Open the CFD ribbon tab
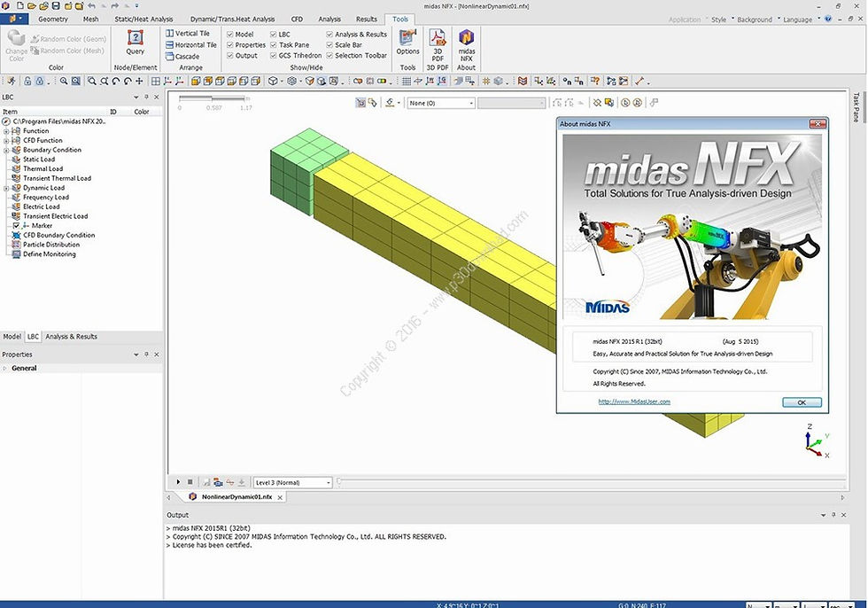 pos(298,19)
